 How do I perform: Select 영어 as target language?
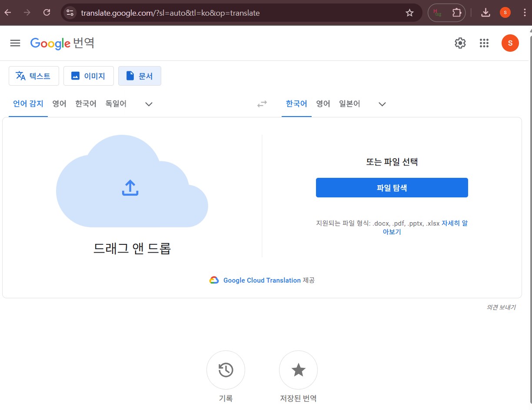tap(323, 104)
